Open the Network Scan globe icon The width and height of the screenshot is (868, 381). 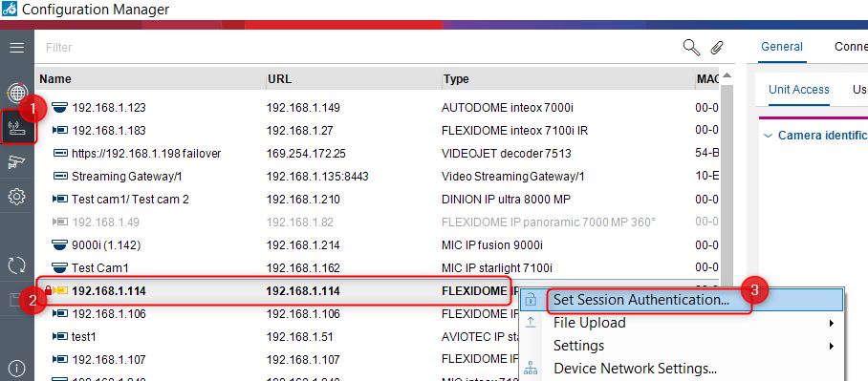coord(16,93)
